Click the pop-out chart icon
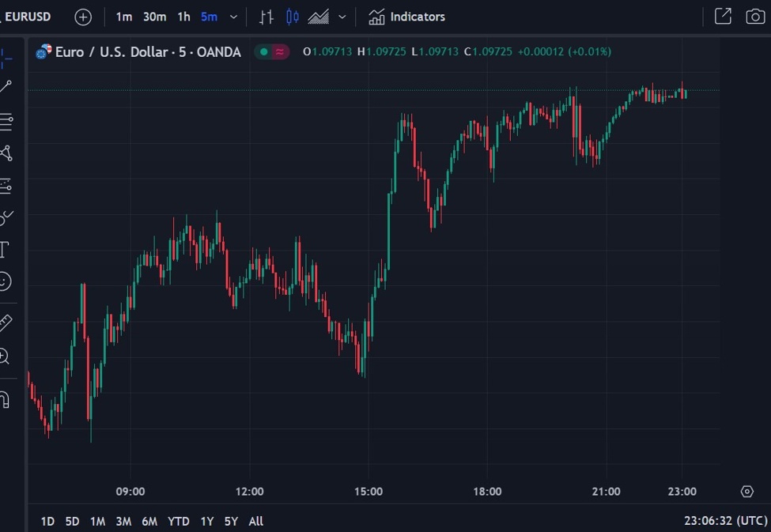771x532 pixels. pyautogui.click(x=723, y=17)
